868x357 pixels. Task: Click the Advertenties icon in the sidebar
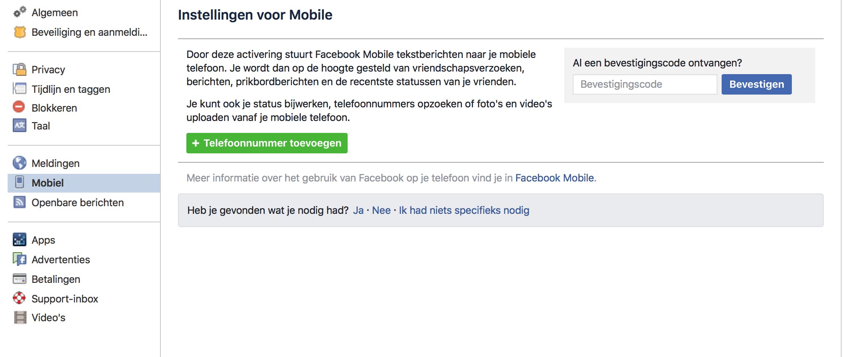(20, 259)
